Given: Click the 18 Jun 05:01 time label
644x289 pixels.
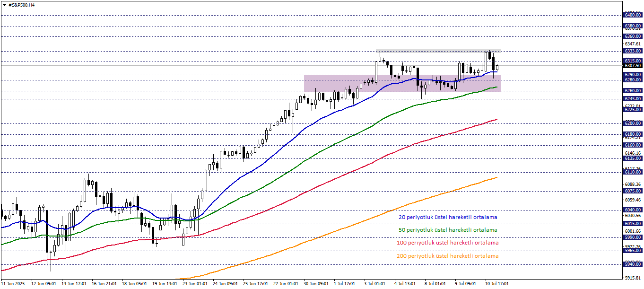Looking at the screenshot, I should (134, 284).
